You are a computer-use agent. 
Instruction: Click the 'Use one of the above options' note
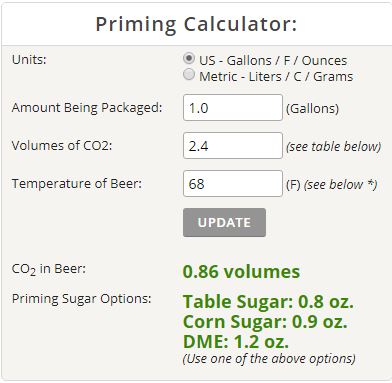pos(269,359)
